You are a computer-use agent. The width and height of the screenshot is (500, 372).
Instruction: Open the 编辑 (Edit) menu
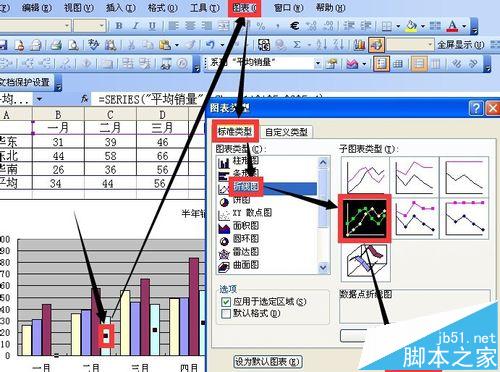(x=37, y=8)
